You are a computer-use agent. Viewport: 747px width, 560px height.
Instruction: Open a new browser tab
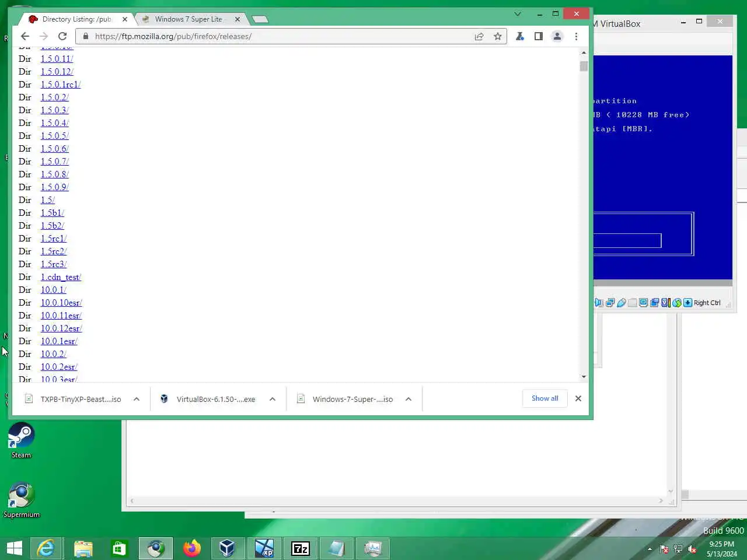point(260,19)
